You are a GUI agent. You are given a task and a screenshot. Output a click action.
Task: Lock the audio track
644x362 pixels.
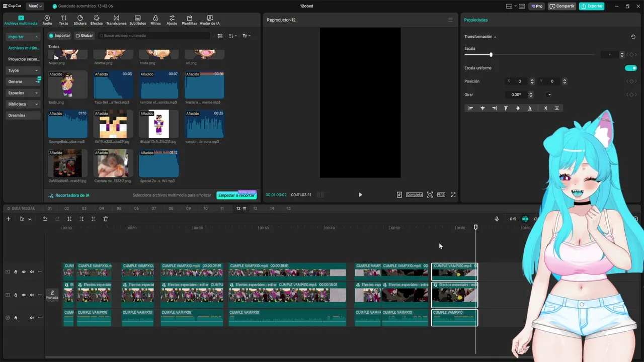pyautogui.click(x=16, y=318)
